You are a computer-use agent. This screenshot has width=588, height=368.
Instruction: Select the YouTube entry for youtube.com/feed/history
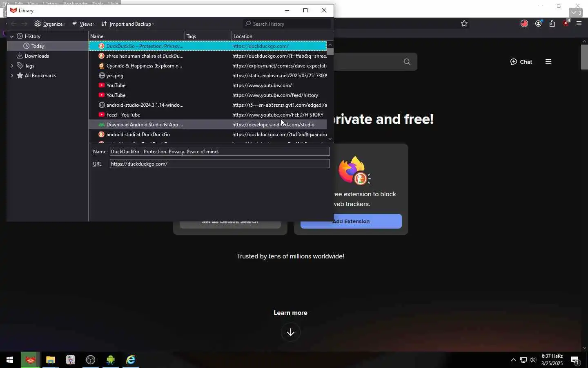207,95
